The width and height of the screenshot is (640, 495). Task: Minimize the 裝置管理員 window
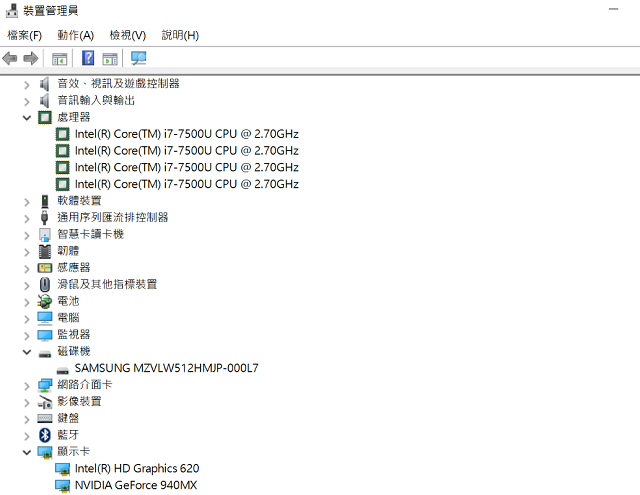(613, 9)
